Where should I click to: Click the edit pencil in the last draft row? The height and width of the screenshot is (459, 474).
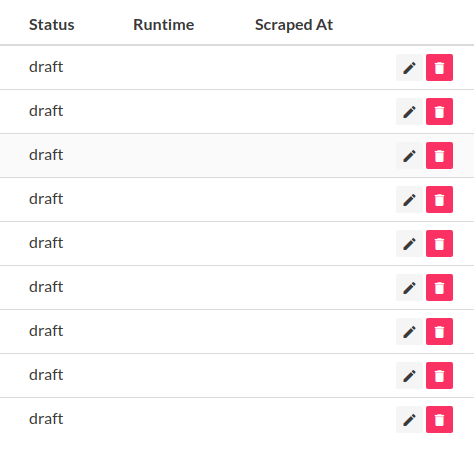click(x=409, y=420)
